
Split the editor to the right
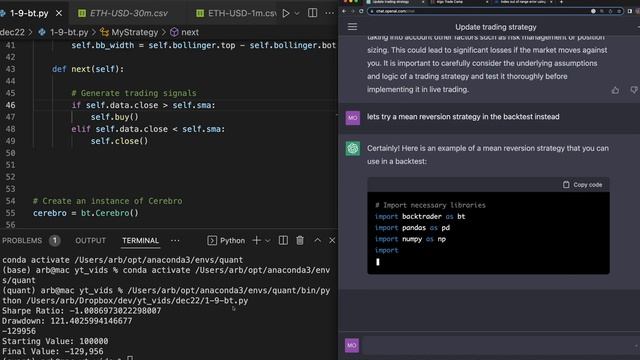coord(313,13)
